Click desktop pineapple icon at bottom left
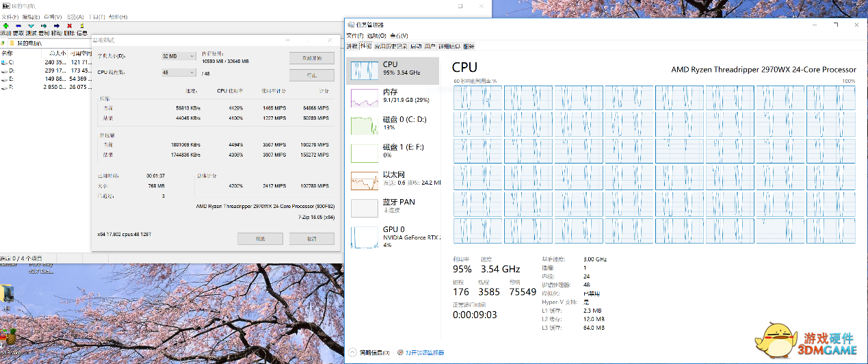Screen dimensions: 868x364 10,336
